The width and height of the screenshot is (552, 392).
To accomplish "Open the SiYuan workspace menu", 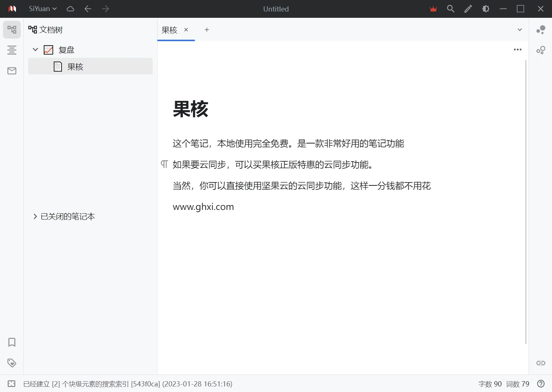I will point(43,9).
